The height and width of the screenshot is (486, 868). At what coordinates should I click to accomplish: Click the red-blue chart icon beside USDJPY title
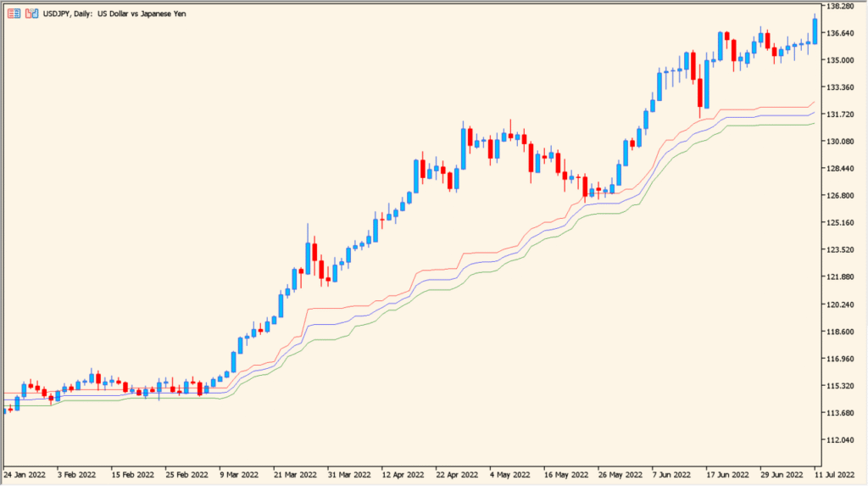tap(31, 14)
